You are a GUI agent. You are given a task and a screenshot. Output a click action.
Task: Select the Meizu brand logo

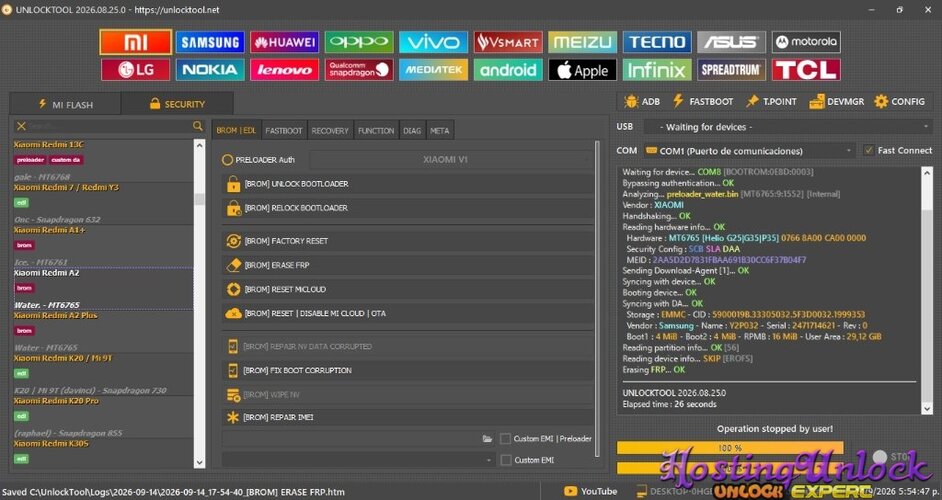(582, 42)
